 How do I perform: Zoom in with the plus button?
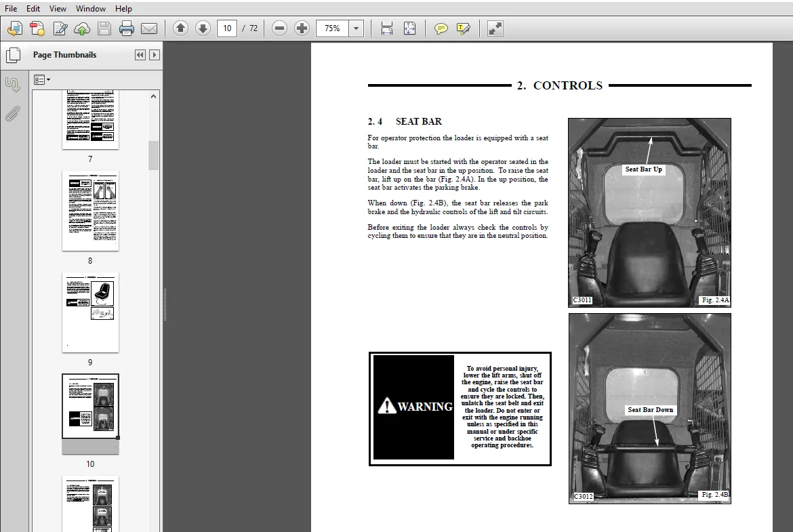302,28
